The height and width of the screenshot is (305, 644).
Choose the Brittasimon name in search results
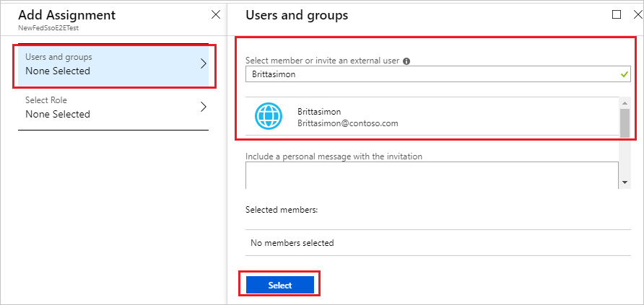coord(319,112)
